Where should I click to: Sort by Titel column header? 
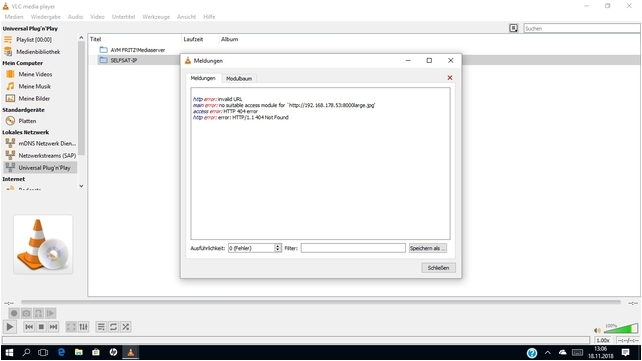[135, 39]
